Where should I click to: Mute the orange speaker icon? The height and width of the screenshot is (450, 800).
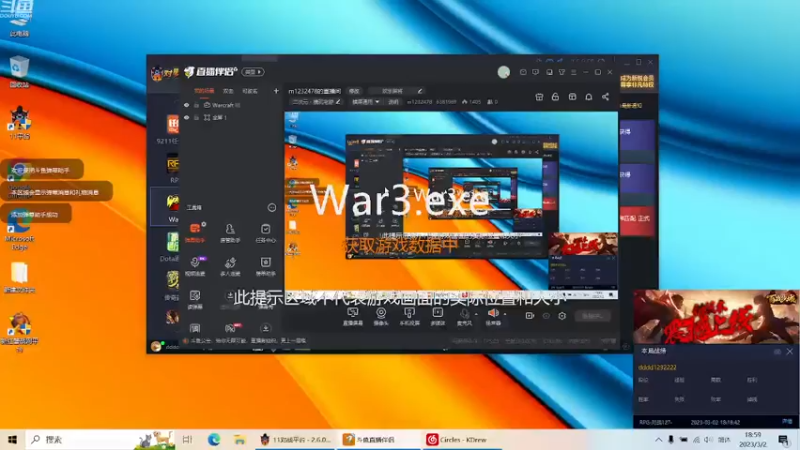(493, 313)
